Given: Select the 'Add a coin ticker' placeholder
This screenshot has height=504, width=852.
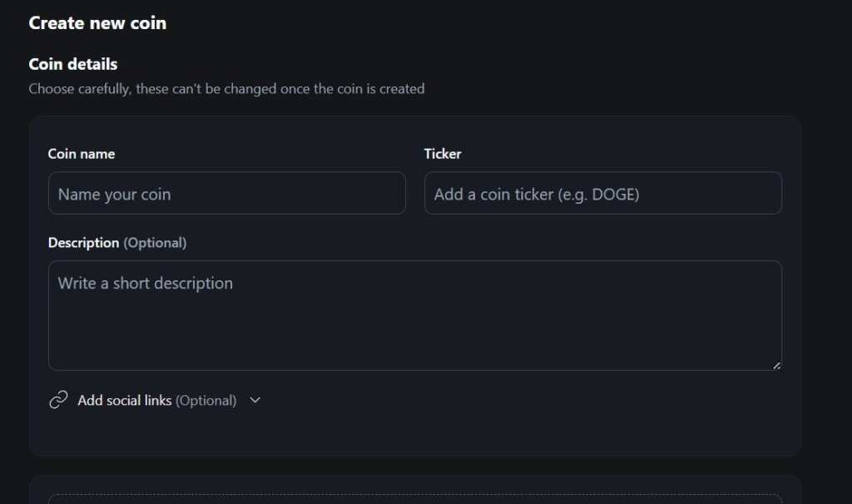Looking at the screenshot, I should point(537,195).
